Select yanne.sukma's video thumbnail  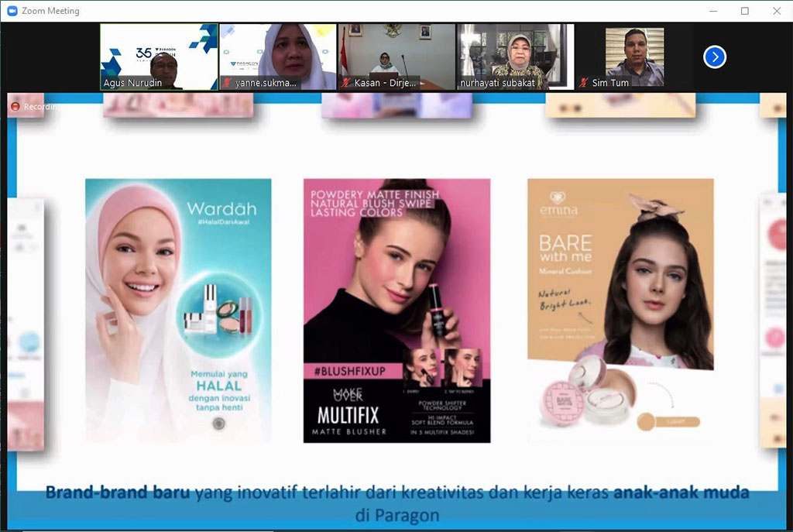pyautogui.click(x=278, y=57)
